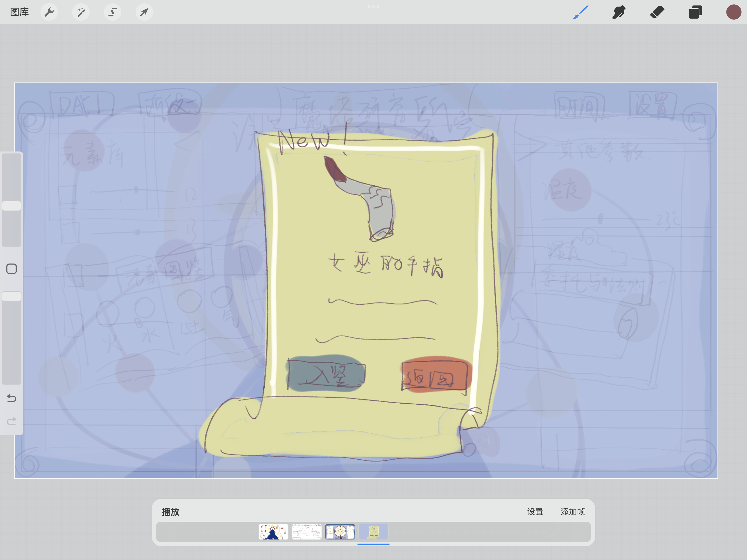
Task: Select the Smudge tool
Action: click(x=619, y=12)
